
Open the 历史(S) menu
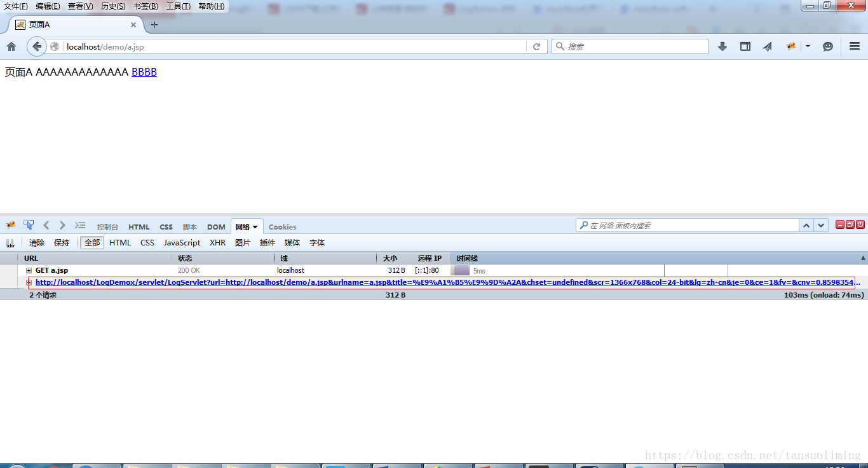click(x=113, y=6)
